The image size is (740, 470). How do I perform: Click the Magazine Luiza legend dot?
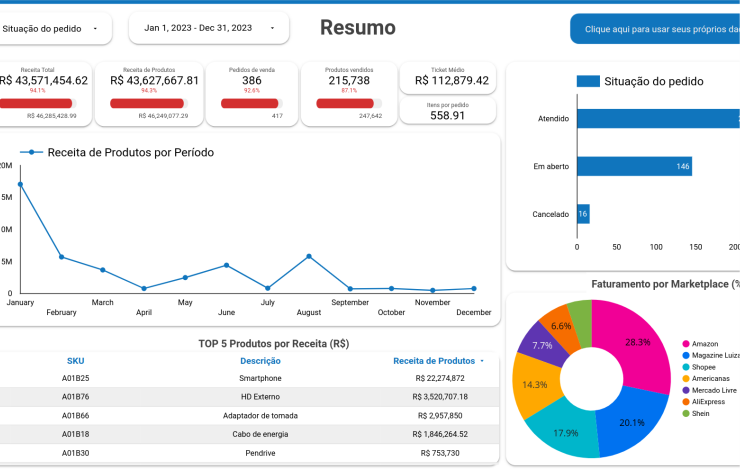[685, 355]
